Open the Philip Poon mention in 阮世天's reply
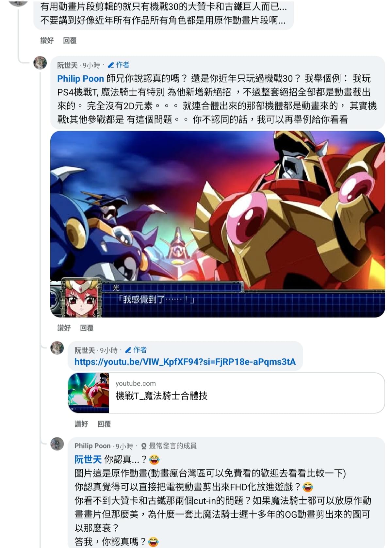 click(x=80, y=79)
